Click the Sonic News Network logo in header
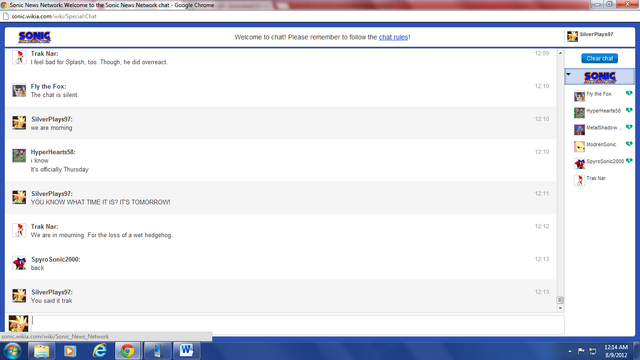Image resolution: width=640 pixels, height=360 pixels. pos(34,37)
